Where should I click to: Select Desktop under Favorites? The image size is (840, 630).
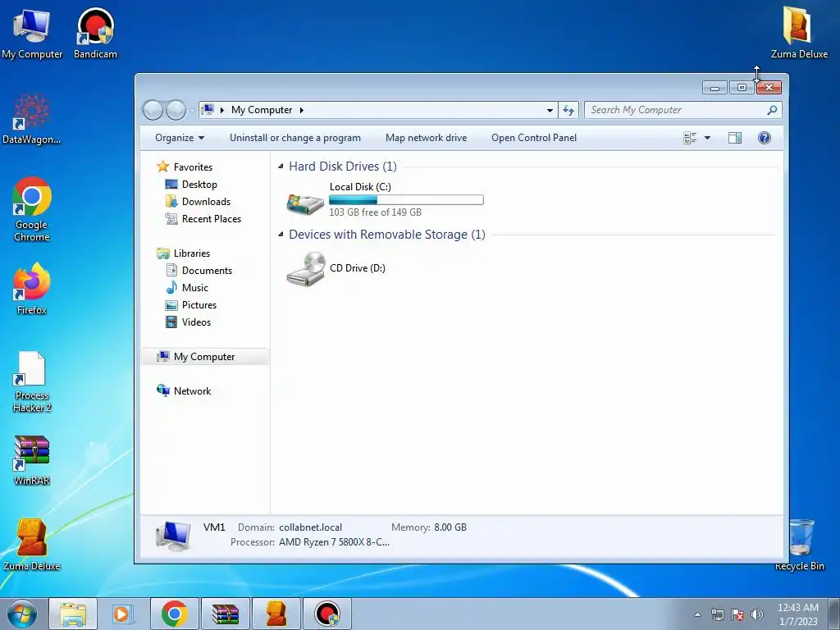[x=199, y=185]
